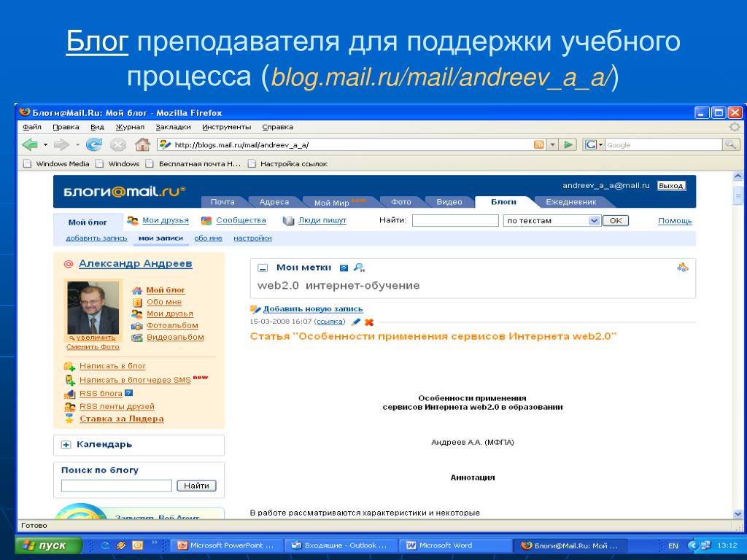The height and width of the screenshot is (560, 747).
Task: Open the Forward button history dropdown arrow
Action: click(77, 145)
